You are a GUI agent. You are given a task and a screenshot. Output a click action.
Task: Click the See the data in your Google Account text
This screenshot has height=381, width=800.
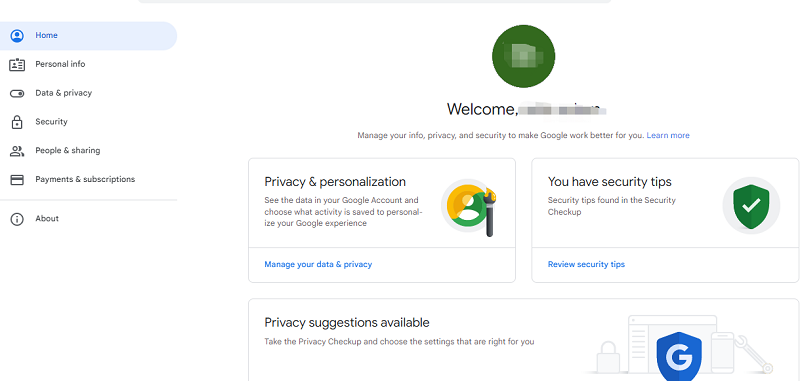[343, 212]
